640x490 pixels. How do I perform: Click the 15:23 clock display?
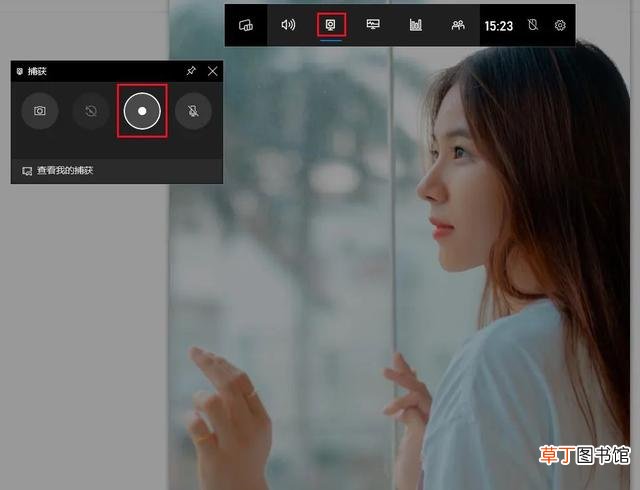(x=498, y=26)
